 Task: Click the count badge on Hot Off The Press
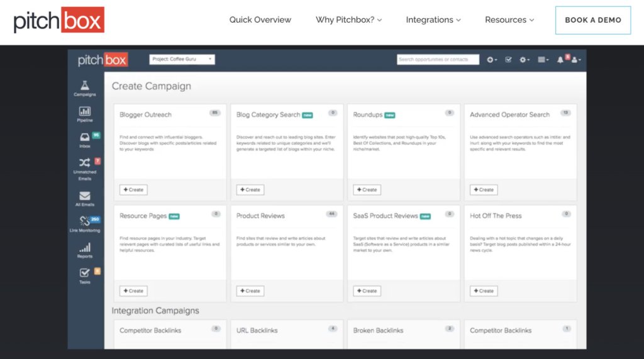(567, 214)
